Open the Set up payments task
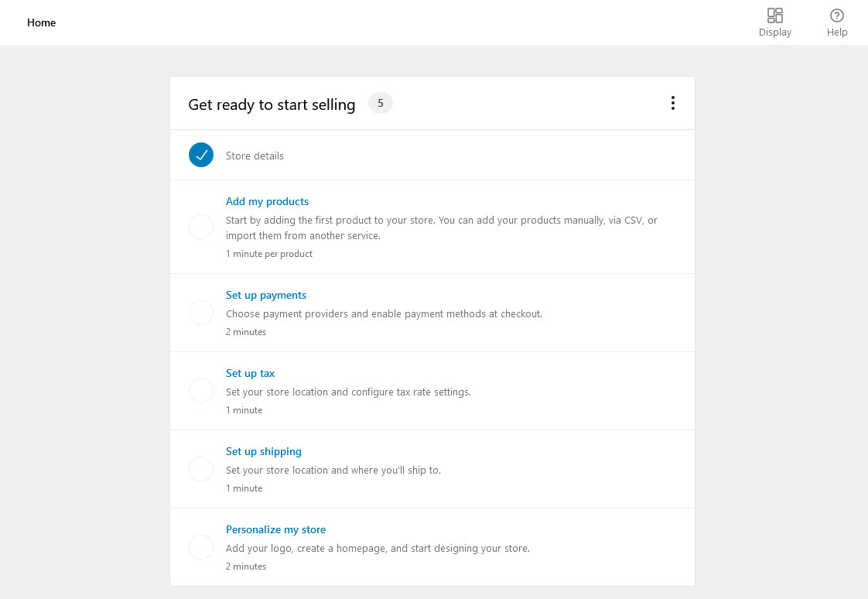Image resolution: width=868 pixels, height=599 pixels. (x=265, y=295)
